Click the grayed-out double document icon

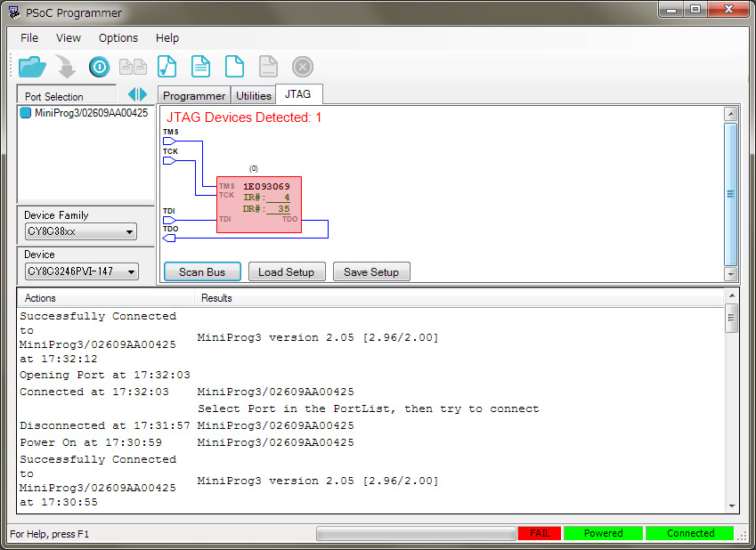(x=133, y=67)
